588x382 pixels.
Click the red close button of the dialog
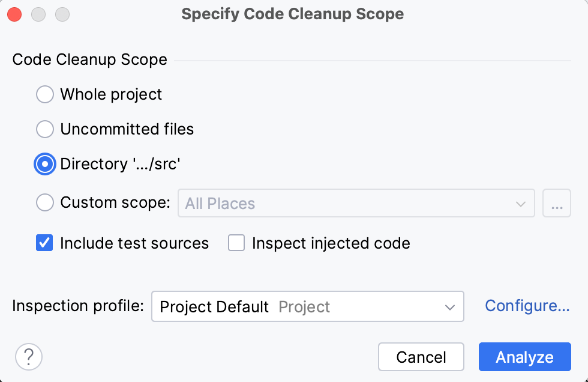(x=14, y=14)
